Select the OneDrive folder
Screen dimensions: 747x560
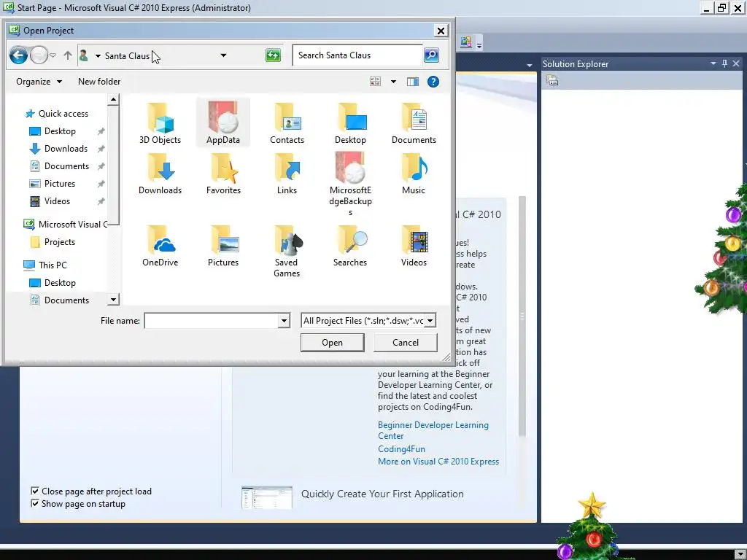pyautogui.click(x=160, y=246)
